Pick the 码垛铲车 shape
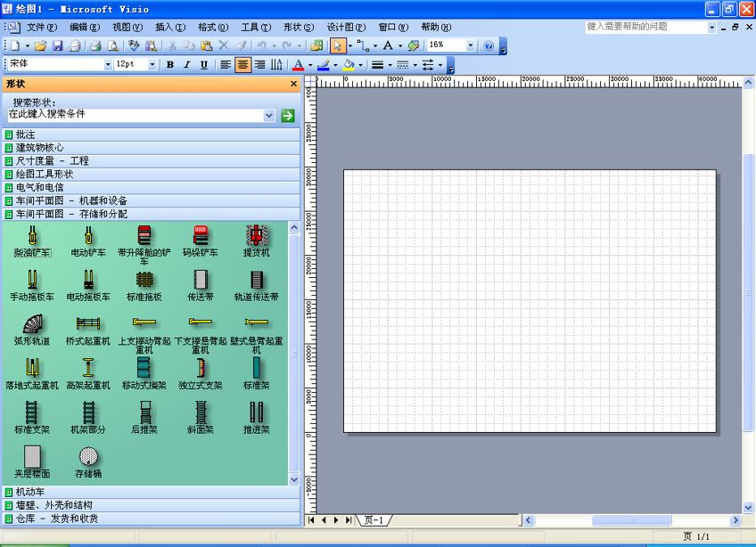This screenshot has width=756, height=547. click(201, 241)
